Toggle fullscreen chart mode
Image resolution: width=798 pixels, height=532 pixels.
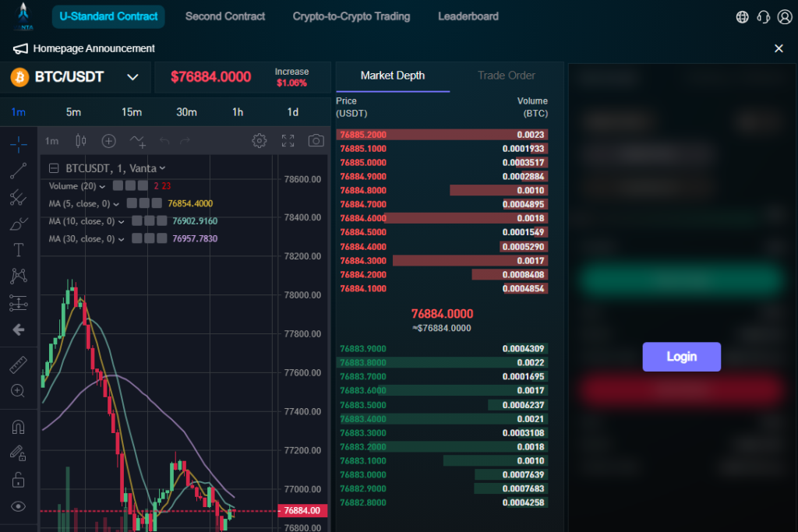[x=288, y=141]
